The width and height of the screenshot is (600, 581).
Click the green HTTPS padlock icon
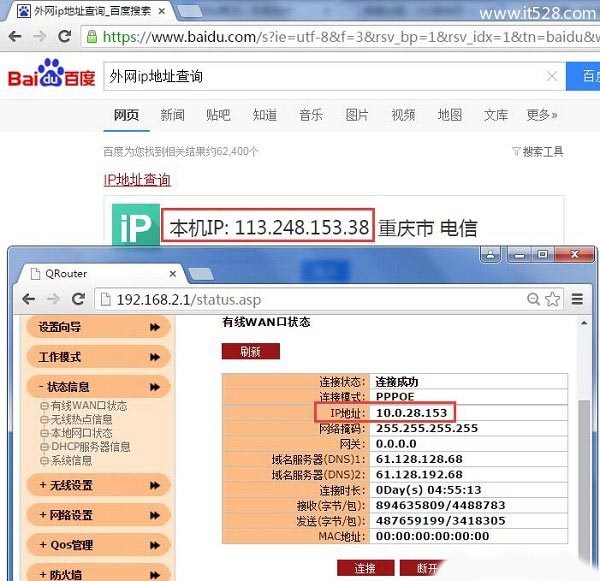click(x=92, y=37)
